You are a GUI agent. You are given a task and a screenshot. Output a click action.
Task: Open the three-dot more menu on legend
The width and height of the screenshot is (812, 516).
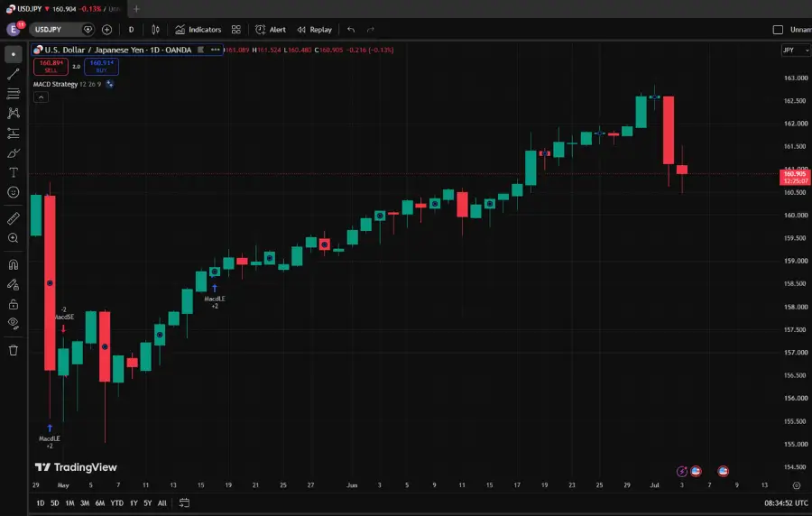216,50
